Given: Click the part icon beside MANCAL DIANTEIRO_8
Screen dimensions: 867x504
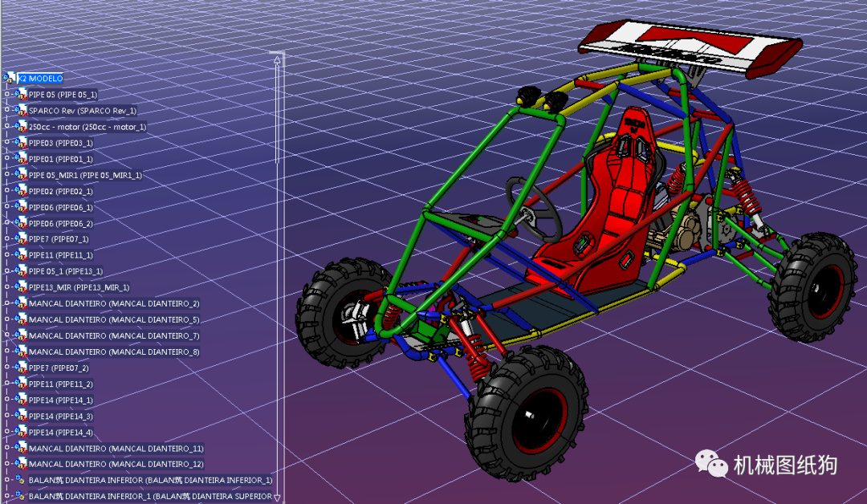Looking at the screenshot, I should pos(20,352).
